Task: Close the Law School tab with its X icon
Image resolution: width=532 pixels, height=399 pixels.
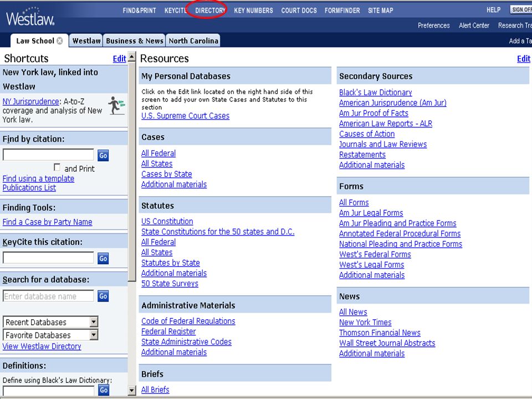Action: point(60,40)
